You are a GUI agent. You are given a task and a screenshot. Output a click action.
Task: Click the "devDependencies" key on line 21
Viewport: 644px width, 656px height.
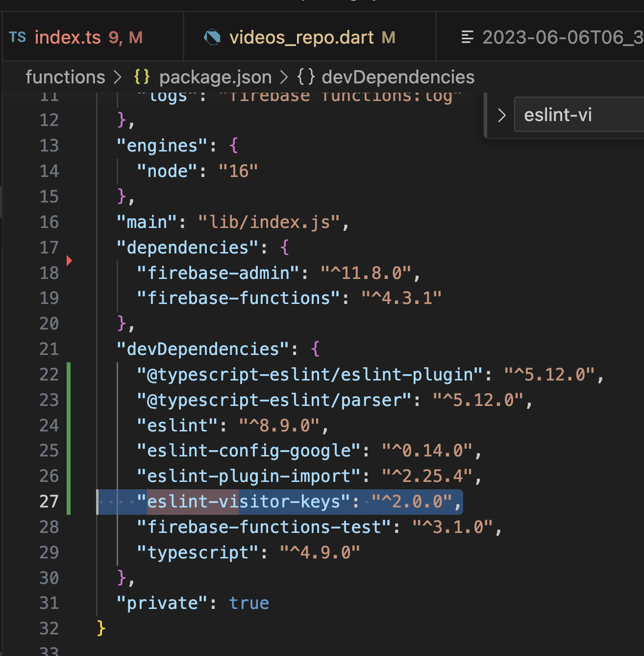click(x=203, y=349)
